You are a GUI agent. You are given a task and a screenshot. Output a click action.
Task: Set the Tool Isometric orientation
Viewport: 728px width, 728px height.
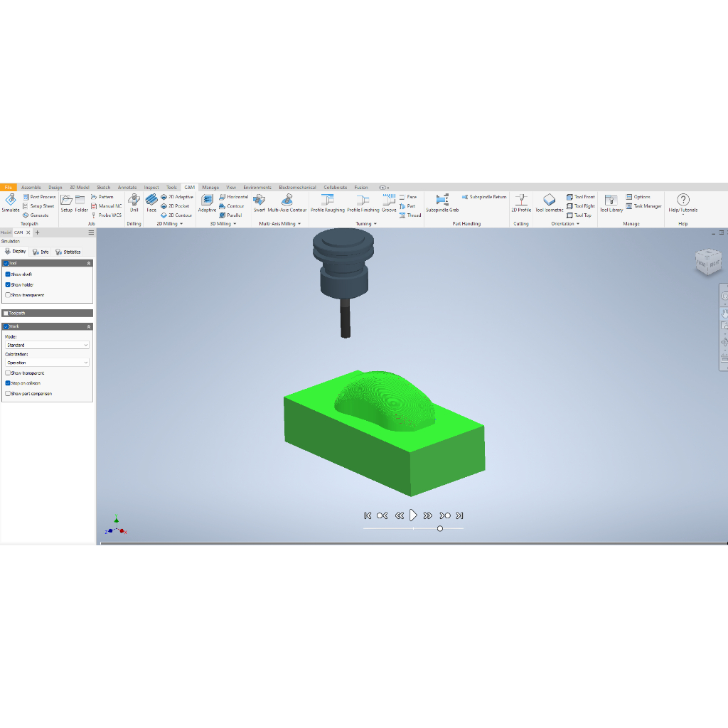point(549,203)
